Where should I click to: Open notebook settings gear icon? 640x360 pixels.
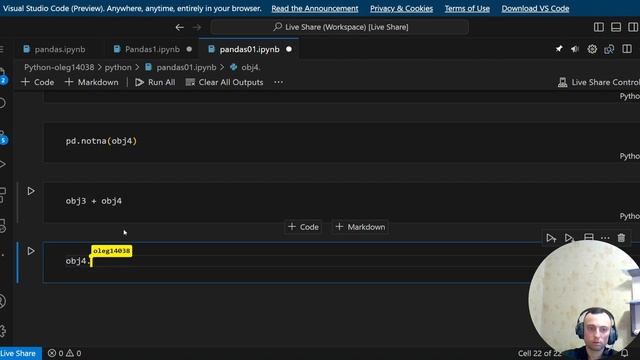point(592,49)
